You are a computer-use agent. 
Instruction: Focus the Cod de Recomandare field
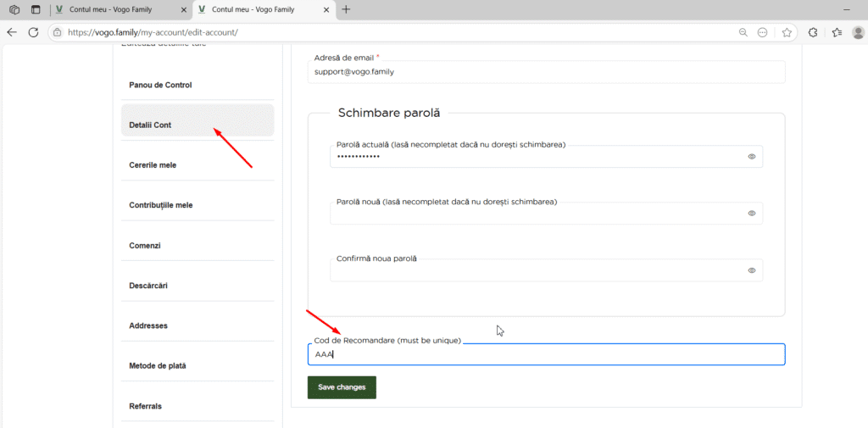[546, 354]
